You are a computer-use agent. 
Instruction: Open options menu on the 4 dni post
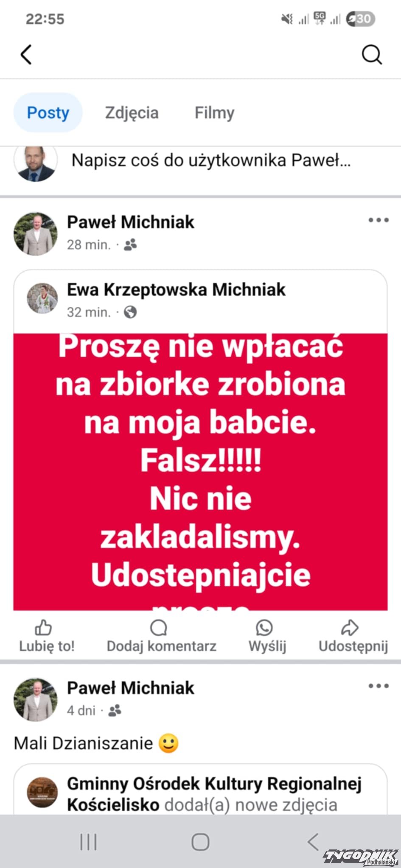379,686
